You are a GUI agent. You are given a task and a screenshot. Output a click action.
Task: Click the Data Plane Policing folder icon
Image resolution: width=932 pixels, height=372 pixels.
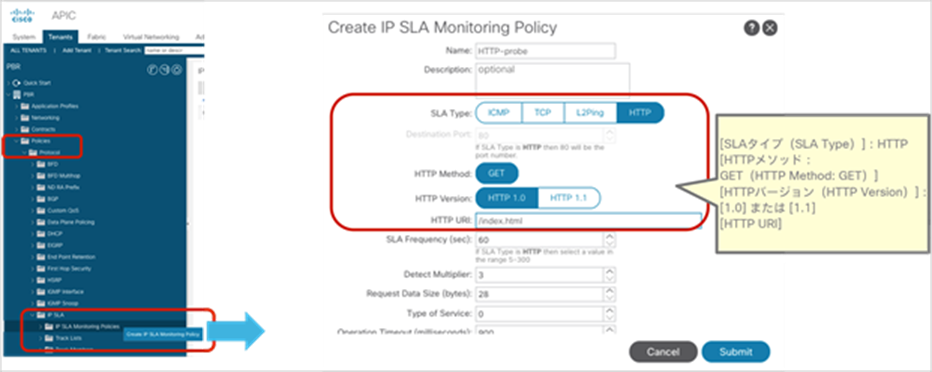41,222
